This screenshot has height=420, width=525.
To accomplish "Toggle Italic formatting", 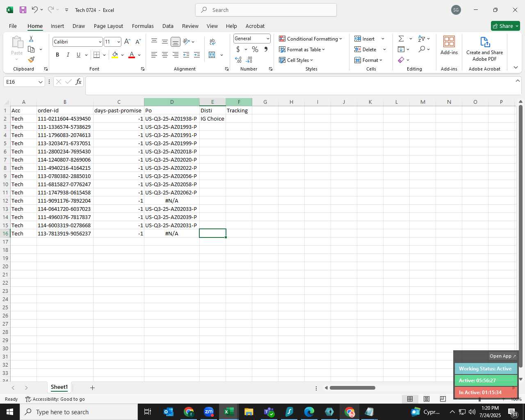I will point(68,55).
